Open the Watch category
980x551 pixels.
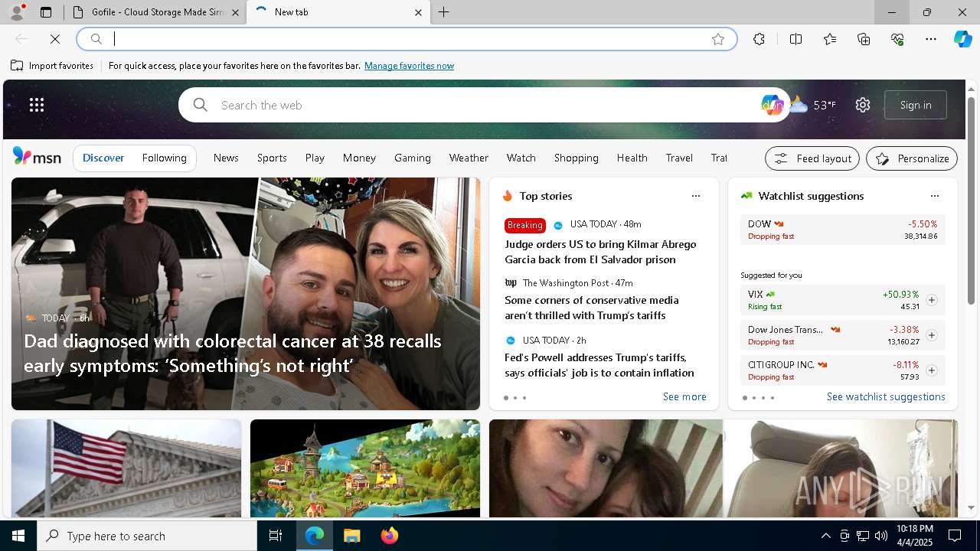pos(521,158)
